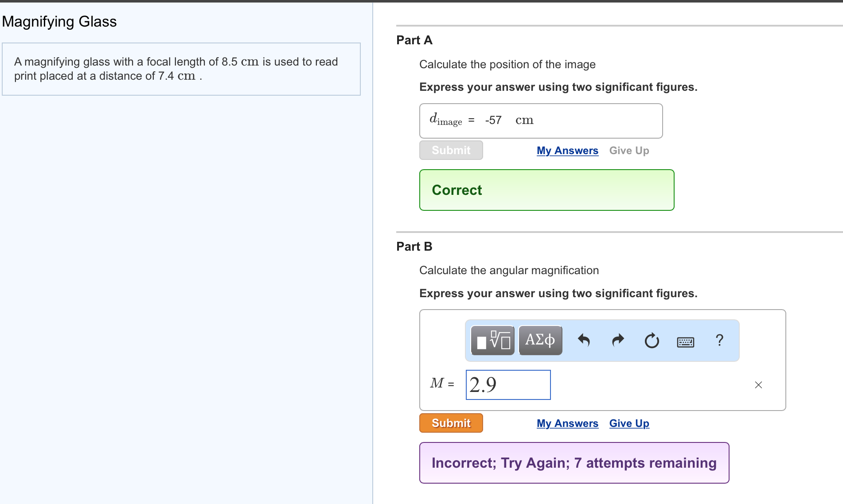Show keyboard shortcuts icon in toolbar
The image size is (843, 504).
pyautogui.click(x=685, y=341)
